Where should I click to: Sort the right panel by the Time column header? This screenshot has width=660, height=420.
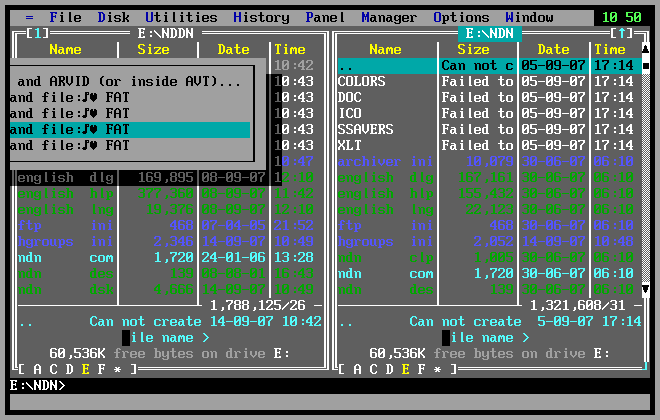[609, 49]
